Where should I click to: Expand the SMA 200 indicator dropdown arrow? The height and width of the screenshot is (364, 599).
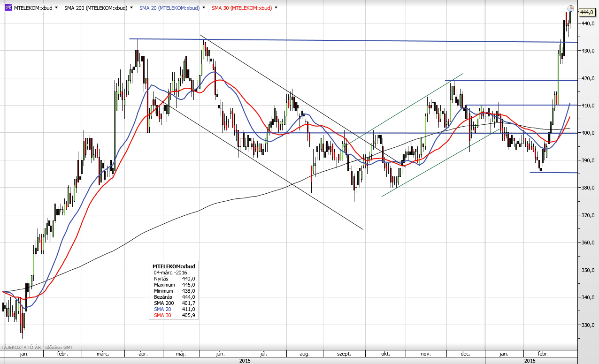pyautogui.click(x=131, y=8)
